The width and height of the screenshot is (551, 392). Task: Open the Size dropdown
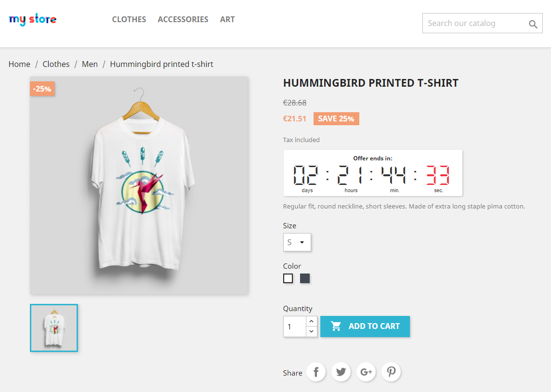coord(297,242)
